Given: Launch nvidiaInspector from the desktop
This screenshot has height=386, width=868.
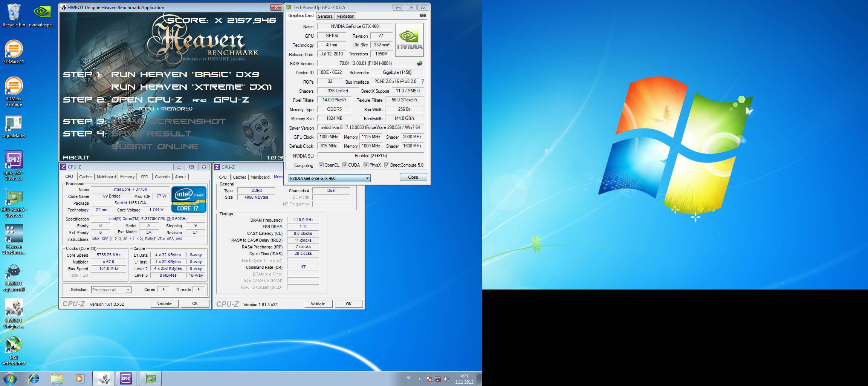Looking at the screenshot, I should click(42, 15).
